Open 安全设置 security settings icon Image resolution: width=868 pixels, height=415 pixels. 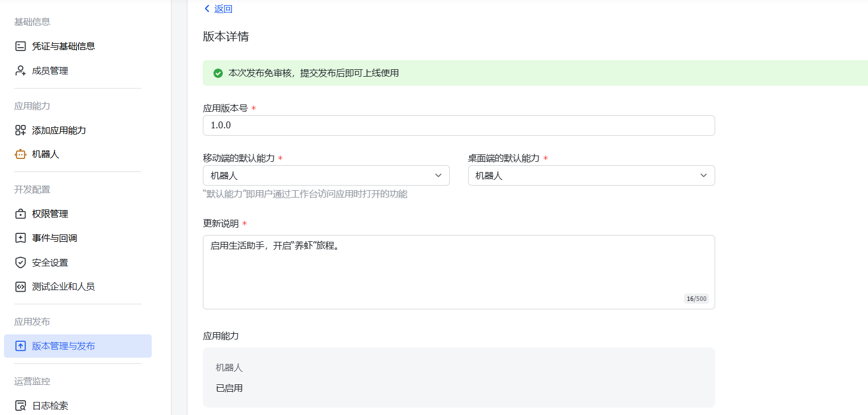pos(20,262)
